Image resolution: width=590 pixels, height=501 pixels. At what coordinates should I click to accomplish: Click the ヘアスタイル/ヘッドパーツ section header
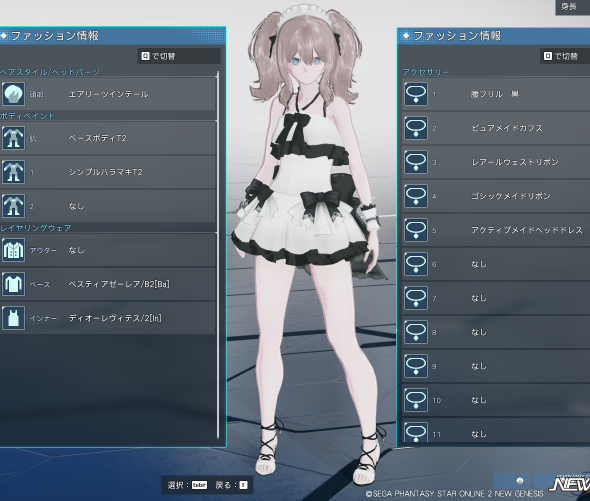pos(50,72)
